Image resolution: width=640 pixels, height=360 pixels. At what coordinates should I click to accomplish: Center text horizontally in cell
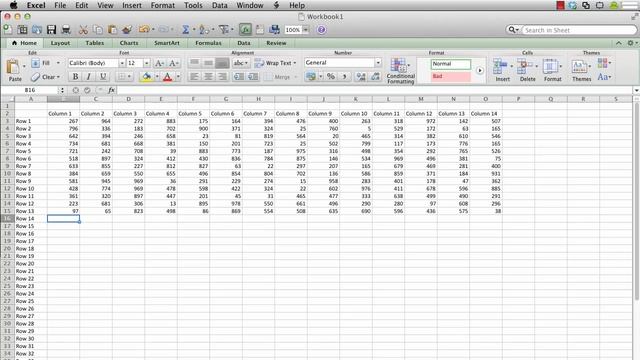point(208,76)
